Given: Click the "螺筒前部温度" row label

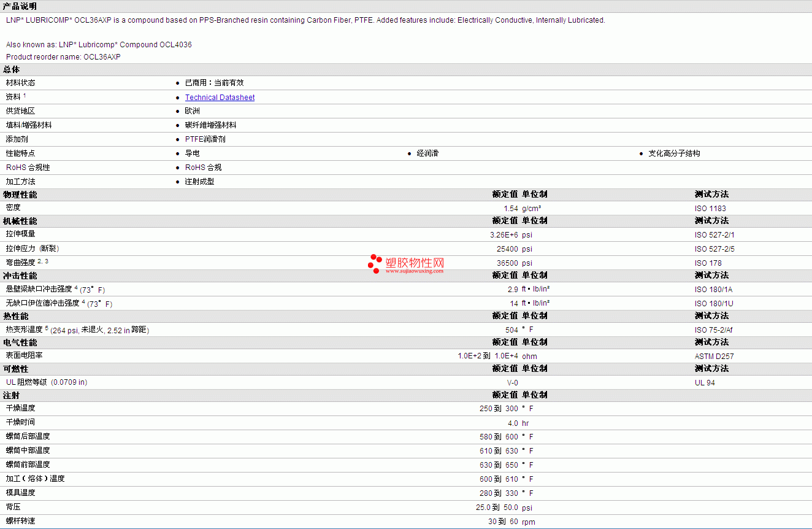Looking at the screenshot, I should [28, 465].
